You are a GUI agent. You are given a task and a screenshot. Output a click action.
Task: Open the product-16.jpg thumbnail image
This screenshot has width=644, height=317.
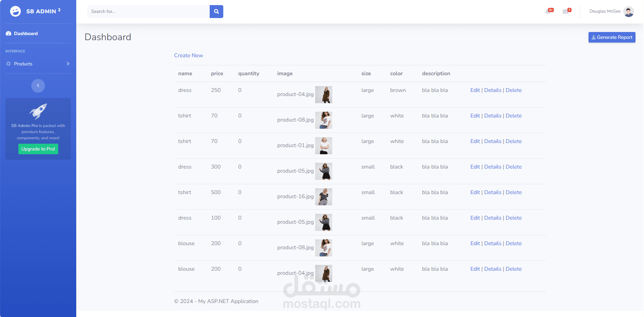324,197
